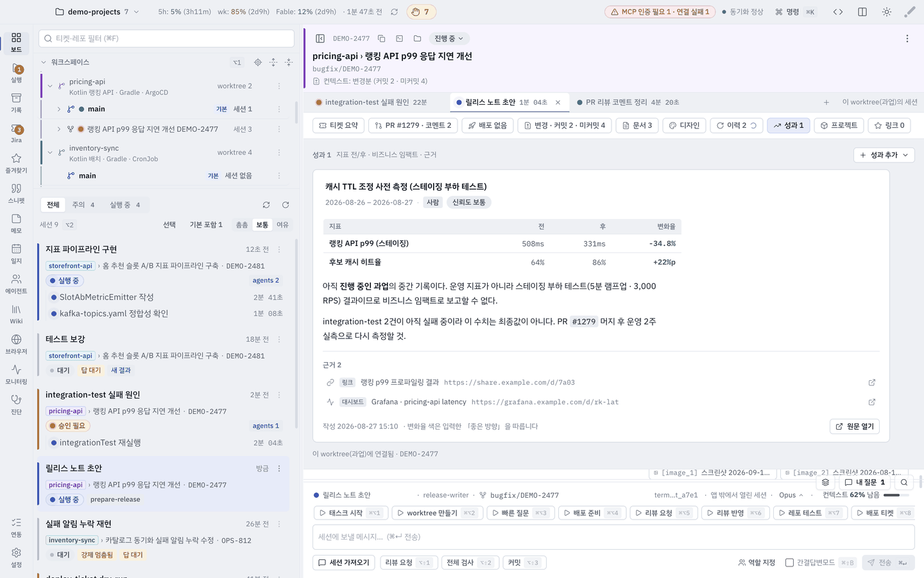Click the code brackets icon in top bar
This screenshot has height=578, width=924.
tap(838, 12)
